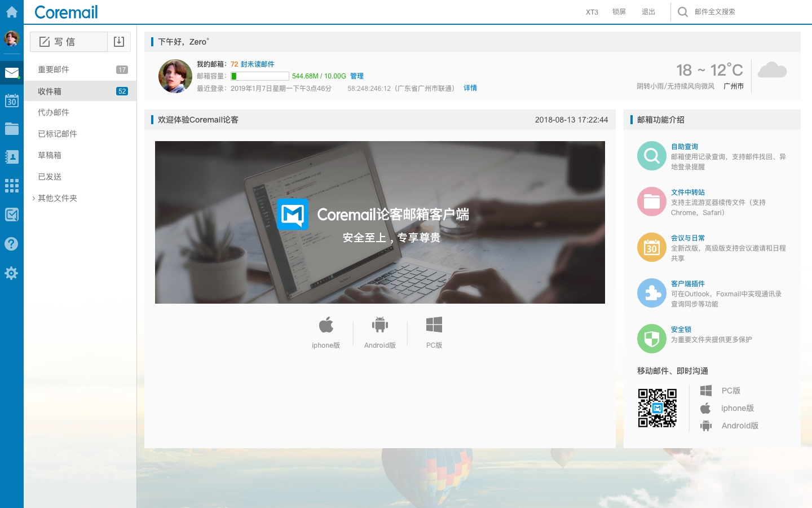Click 欢迎体验Coremail论客 heading
812x508 pixels.
click(198, 120)
